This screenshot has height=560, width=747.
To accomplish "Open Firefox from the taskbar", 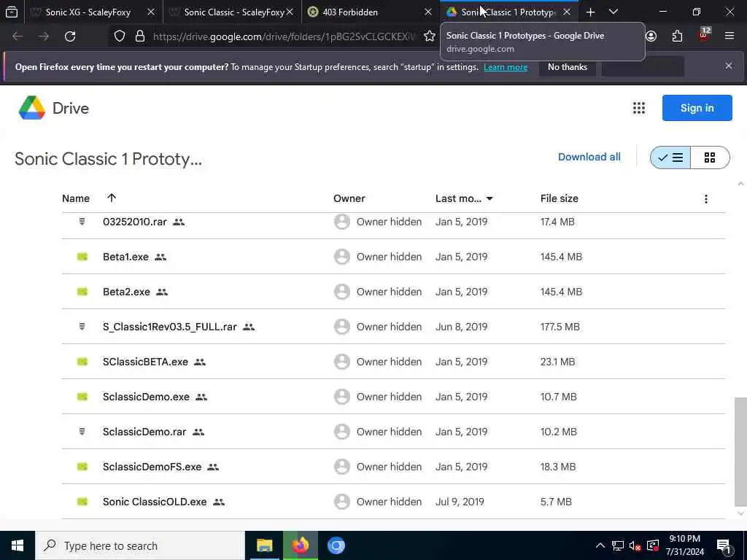I will point(300,545).
